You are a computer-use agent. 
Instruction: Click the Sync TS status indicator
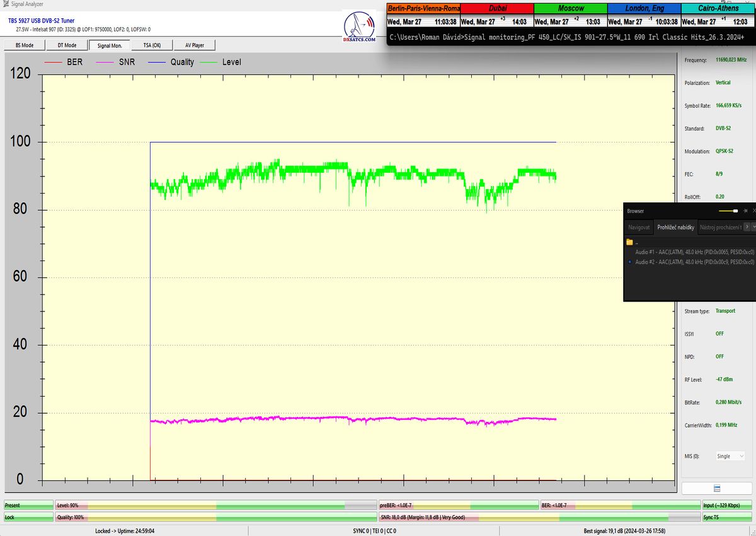(728, 517)
